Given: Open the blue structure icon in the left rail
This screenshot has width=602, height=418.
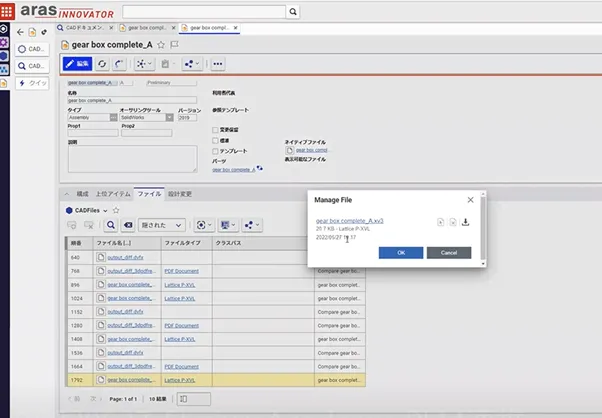Looking at the screenshot, I should click(x=4, y=69).
